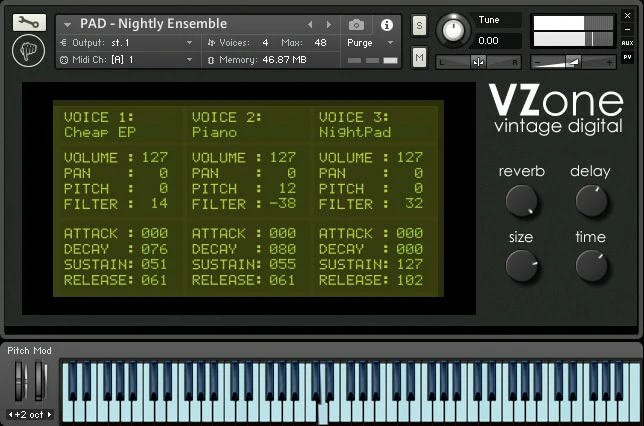Click Voice 3 ATTACK value 000
Screen dimensions: 644x426
(x=409, y=233)
